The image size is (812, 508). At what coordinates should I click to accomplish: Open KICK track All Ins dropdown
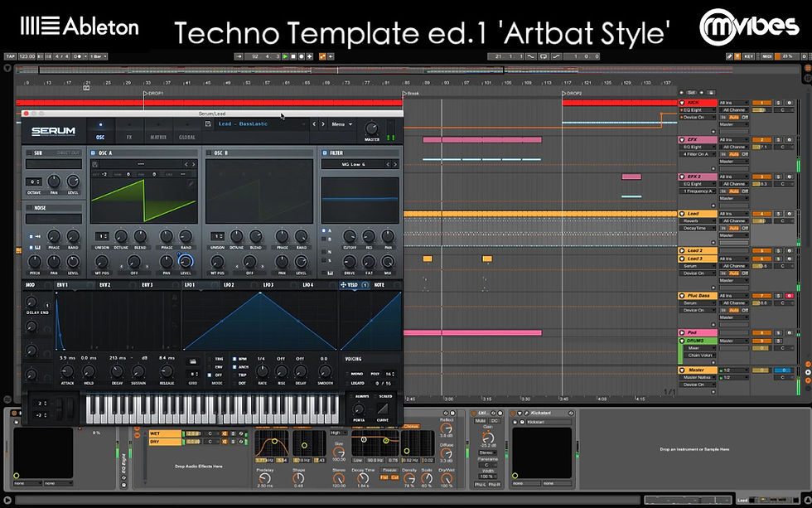point(734,103)
